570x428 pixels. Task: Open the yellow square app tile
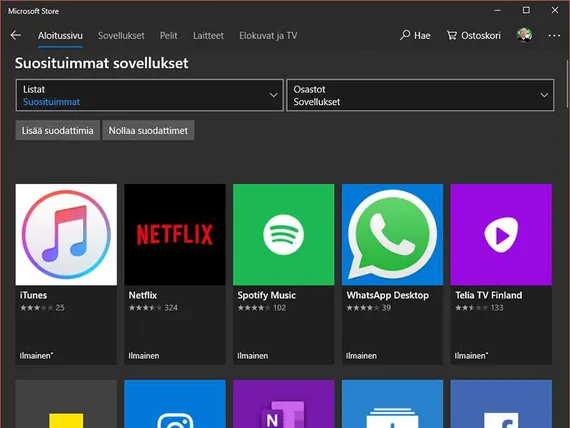click(66, 404)
